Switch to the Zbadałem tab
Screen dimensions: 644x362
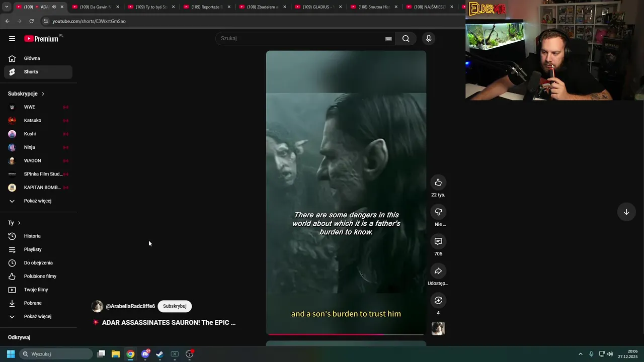tap(263, 7)
